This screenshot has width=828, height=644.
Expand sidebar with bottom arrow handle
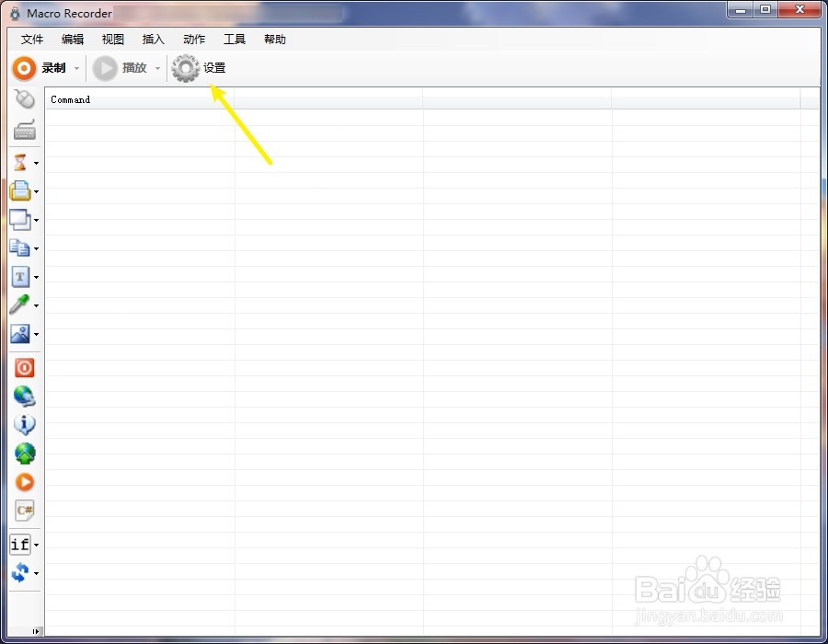(35, 631)
